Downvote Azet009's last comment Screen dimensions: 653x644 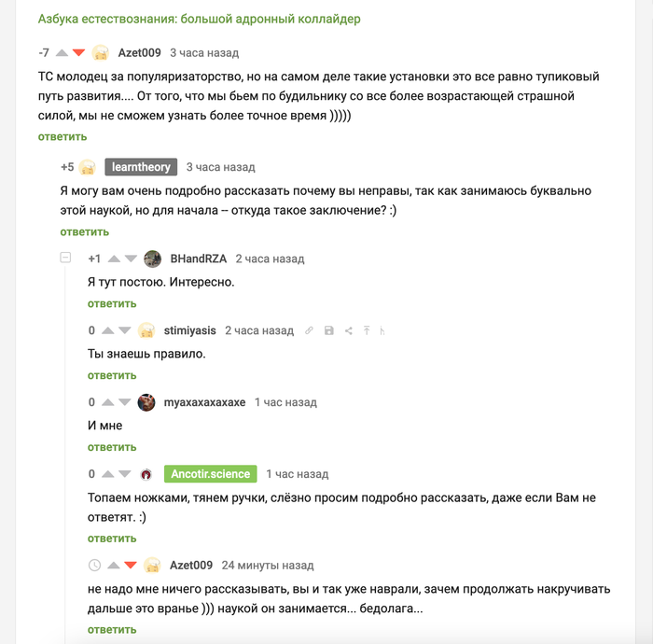(x=131, y=565)
